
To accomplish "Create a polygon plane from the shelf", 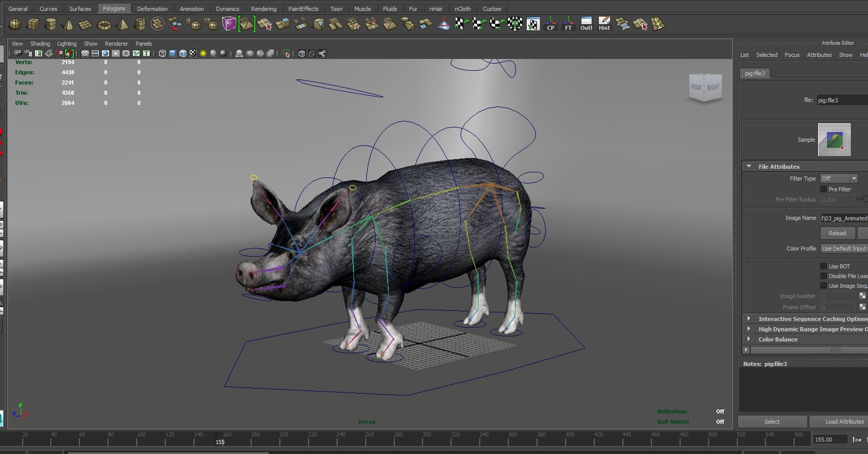I will [x=86, y=24].
